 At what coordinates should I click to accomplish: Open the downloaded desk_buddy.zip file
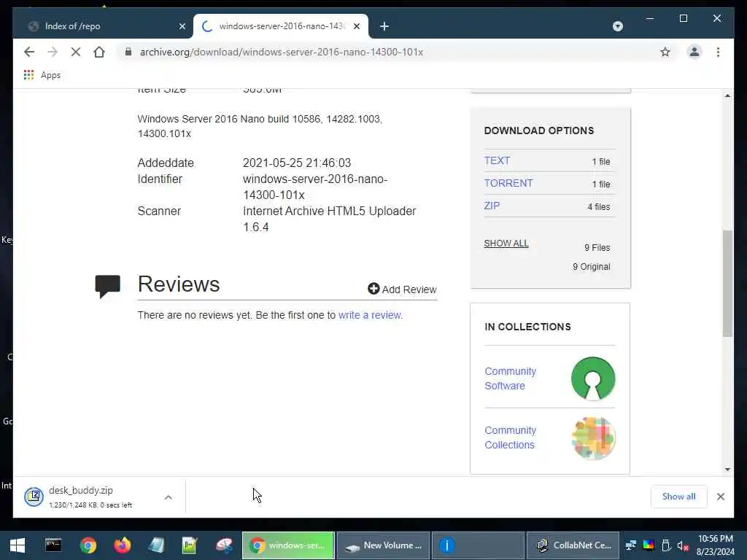(x=81, y=497)
